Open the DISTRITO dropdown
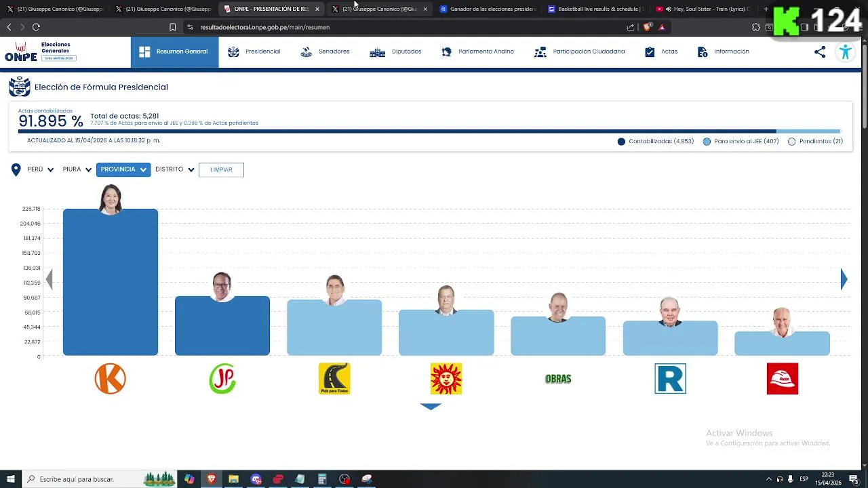 (x=174, y=169)
